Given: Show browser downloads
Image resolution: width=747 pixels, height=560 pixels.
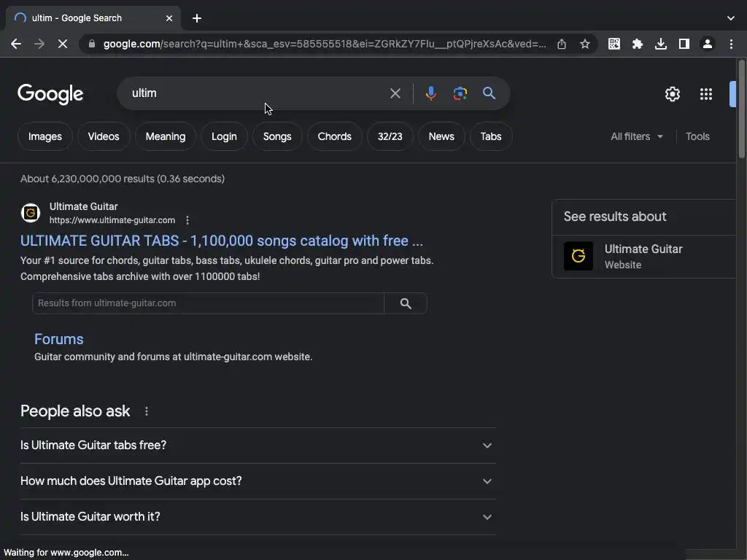Looking at the screenshot, I should [661, 44].
